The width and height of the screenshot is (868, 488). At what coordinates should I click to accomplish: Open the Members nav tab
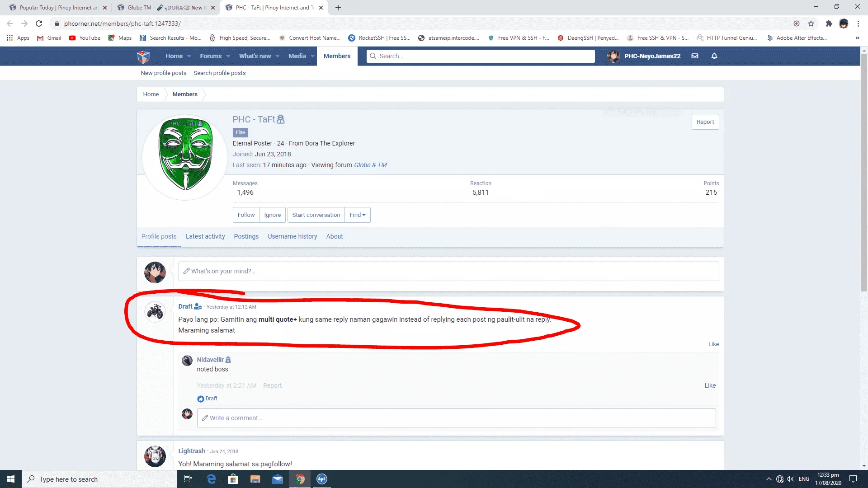point(337,56)
